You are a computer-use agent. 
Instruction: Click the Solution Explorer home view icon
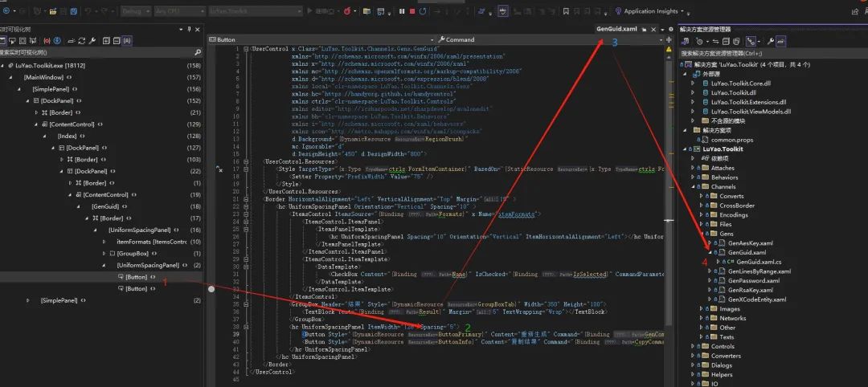click(686, 41)
